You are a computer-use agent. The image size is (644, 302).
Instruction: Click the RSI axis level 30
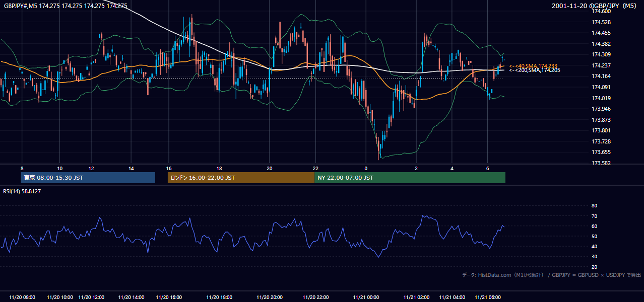(x=594, y=257)
